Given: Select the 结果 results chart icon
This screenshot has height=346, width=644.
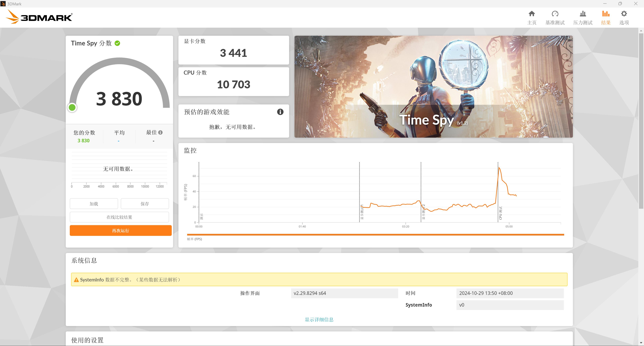Looking at the screenshot, I should click(x=605, y=14).
